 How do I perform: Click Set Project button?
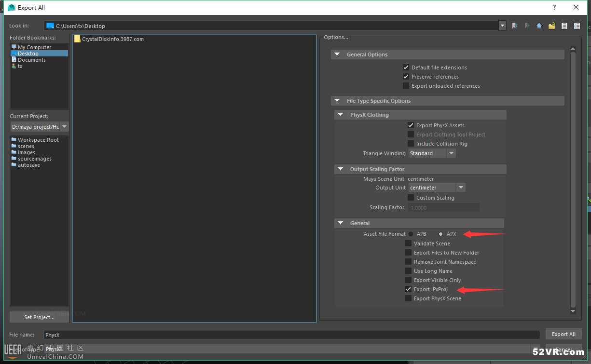(x=39, y=317)
